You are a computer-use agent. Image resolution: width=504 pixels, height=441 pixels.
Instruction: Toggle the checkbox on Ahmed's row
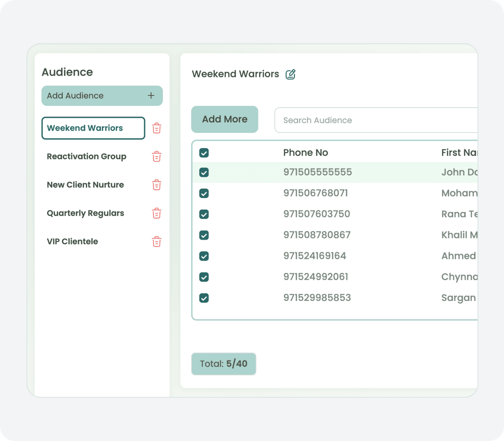pyautogui.click(x=204, y=256)
